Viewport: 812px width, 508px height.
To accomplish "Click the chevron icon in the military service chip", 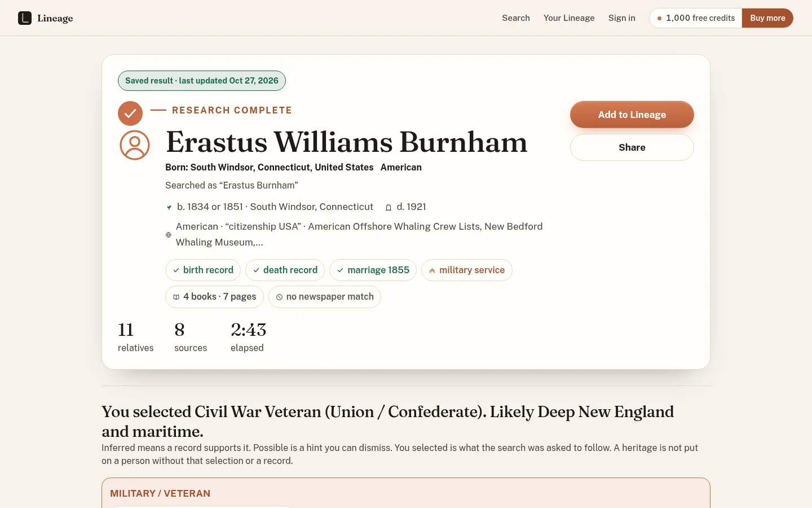I will pos(432,270).
